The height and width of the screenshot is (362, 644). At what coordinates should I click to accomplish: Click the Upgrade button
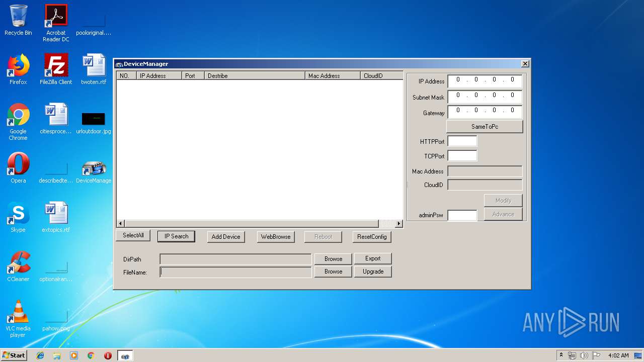(x=373, y=271)
